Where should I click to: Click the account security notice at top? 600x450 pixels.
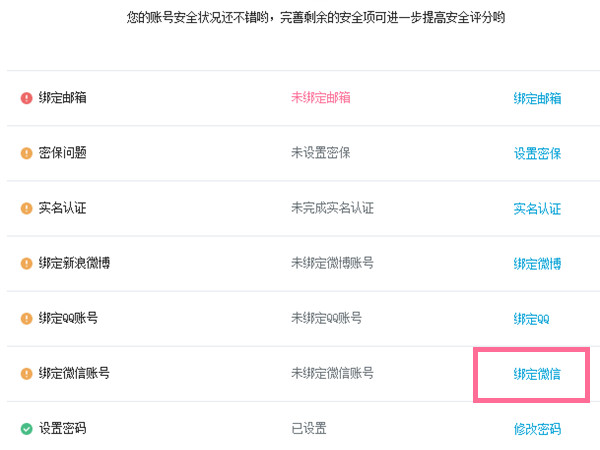tap(302, 18)
